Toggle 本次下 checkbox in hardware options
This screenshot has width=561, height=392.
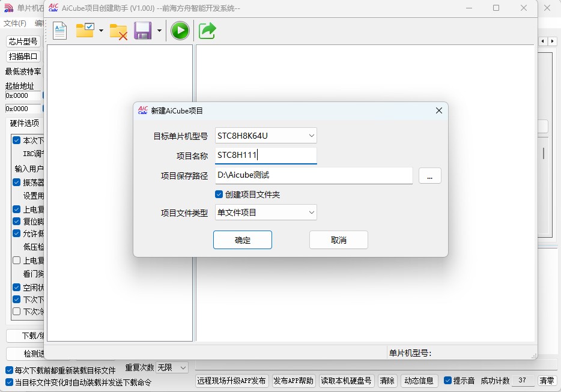pyautogui.click(x=16, y=140)
